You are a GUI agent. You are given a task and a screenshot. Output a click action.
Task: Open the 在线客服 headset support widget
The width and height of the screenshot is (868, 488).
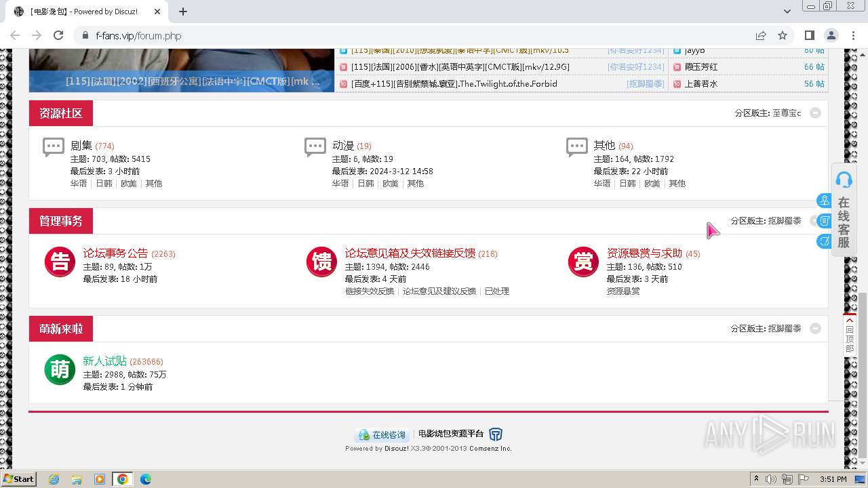click(x=844, y=209)
